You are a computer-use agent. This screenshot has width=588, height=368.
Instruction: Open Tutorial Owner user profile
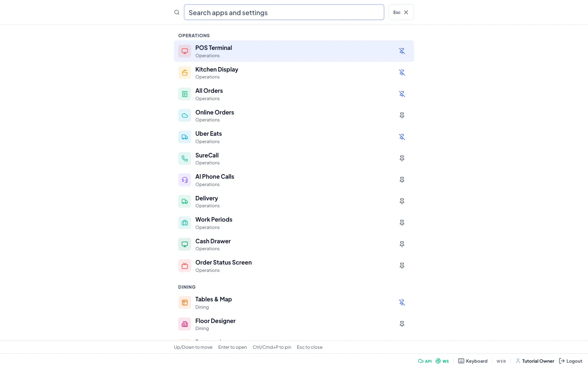535,361
